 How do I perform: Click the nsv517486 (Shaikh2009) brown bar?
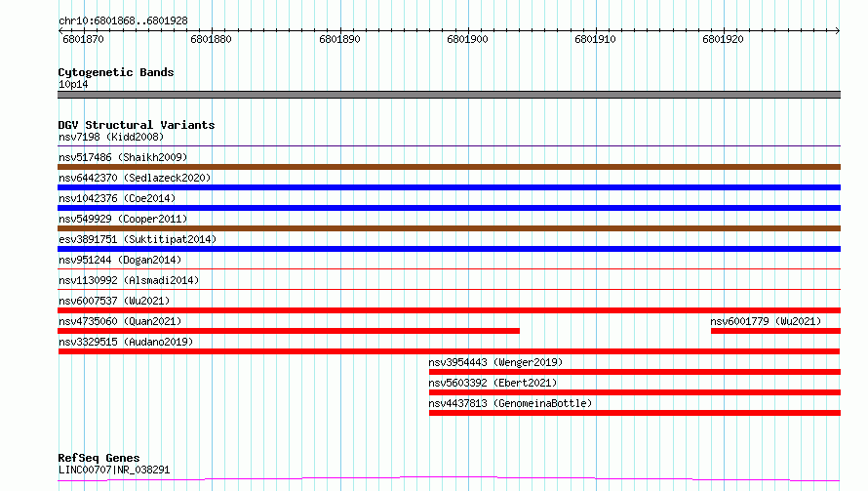pos(449,167)
